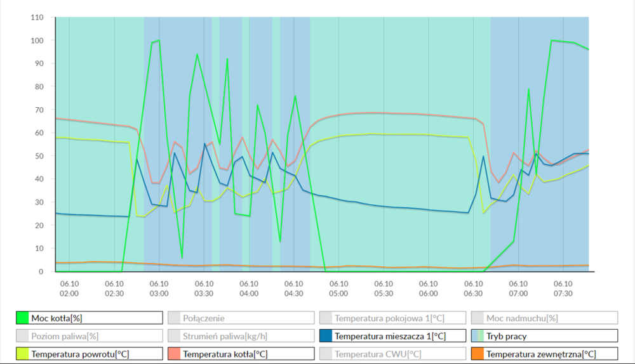Image resolution: width=635 pixels, height=364 pixels.
Task: Click the dark blue Temperatura mieszacza swatch
Action: coord(326,336)
